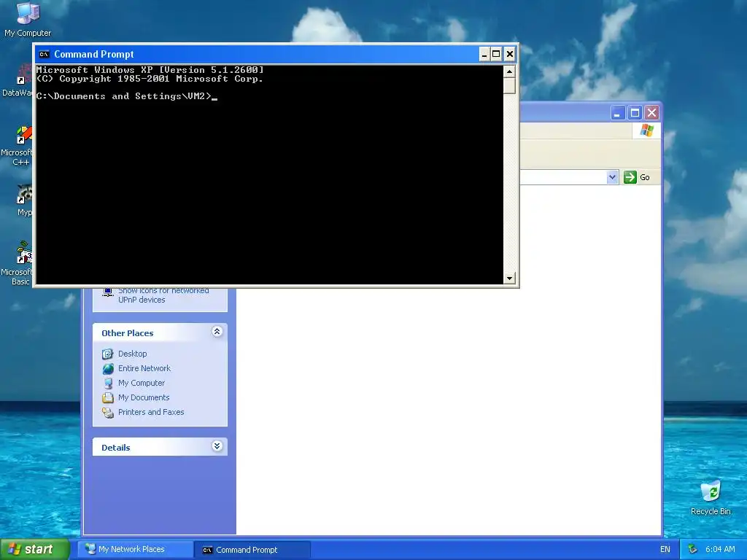The height and width of the screenshot is (560, 747).
Task: Click the Printers and Faxes icon
Action: pos(108,413)
